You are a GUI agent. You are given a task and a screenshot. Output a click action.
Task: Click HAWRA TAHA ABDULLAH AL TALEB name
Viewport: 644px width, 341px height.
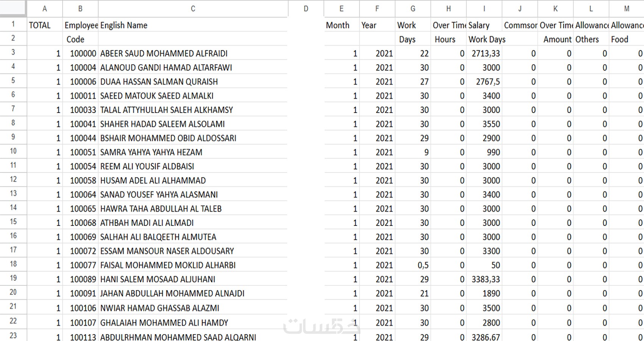pyautogui.click(x=161, y=209)
